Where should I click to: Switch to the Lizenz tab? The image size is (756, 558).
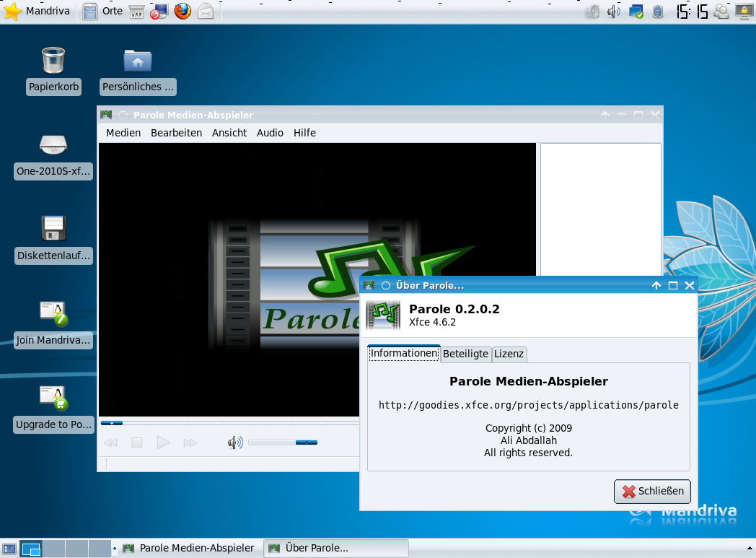(509, 354)
